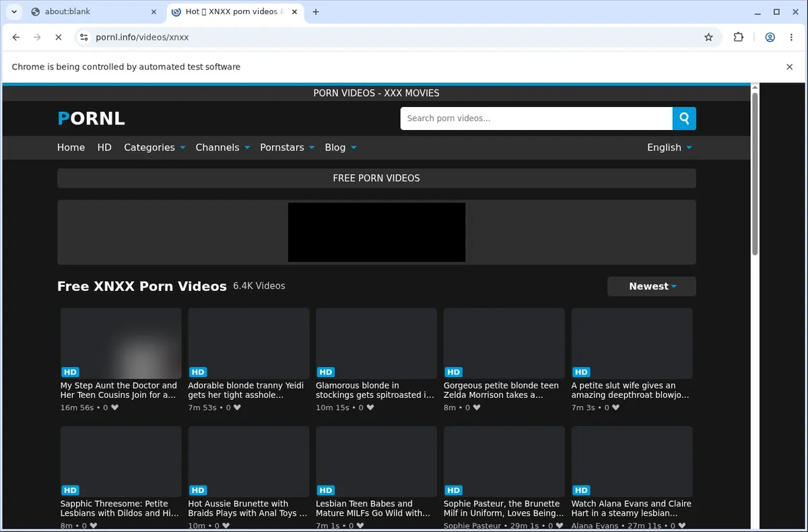Image resolution: width=808 pixels, height=532 pixels.
Task: Open the Extensions puzzle icon
Action: tap(739, 38)
